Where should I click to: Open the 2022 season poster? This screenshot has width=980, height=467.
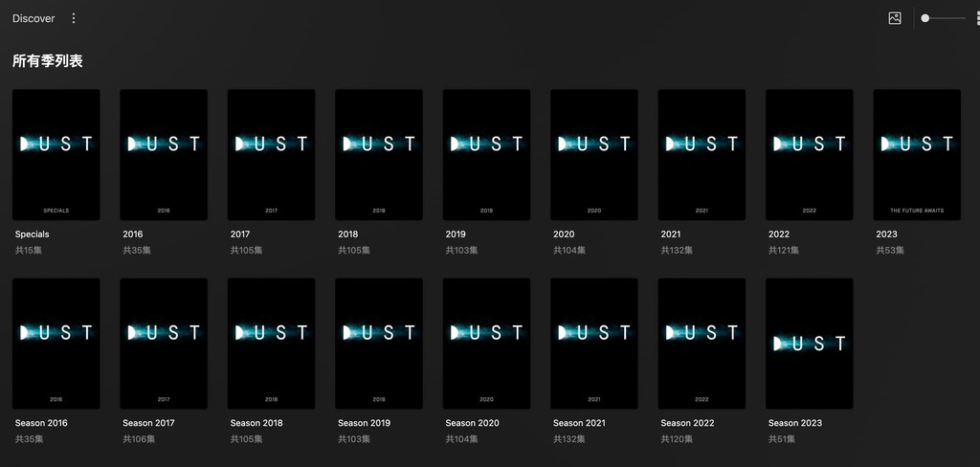pos(809,154)
